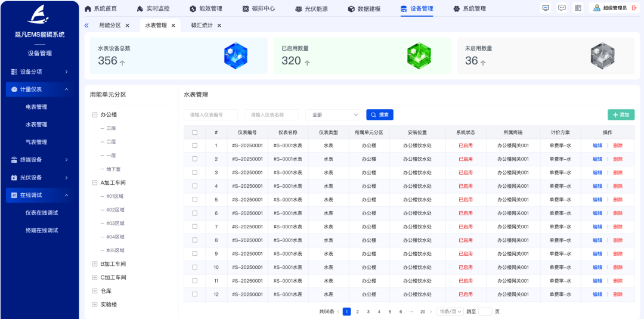Click the monitor screen icon in header

click(x=546, y=8)
